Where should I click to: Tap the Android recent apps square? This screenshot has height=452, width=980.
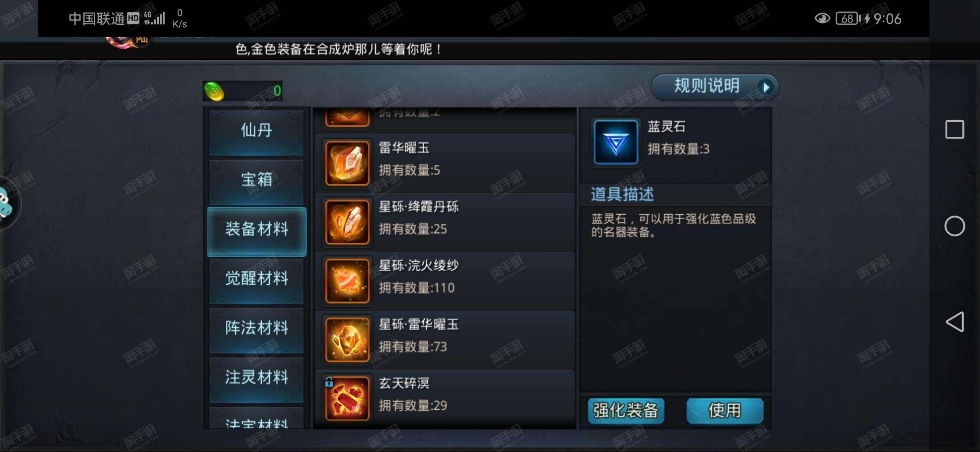(x=955, y=129)
